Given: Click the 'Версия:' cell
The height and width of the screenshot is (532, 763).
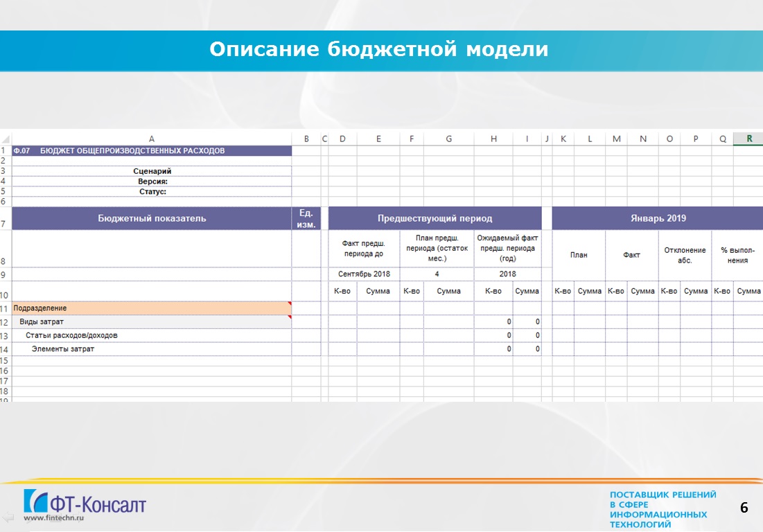Looking at the screenshot, I should [x=151, y=181].
